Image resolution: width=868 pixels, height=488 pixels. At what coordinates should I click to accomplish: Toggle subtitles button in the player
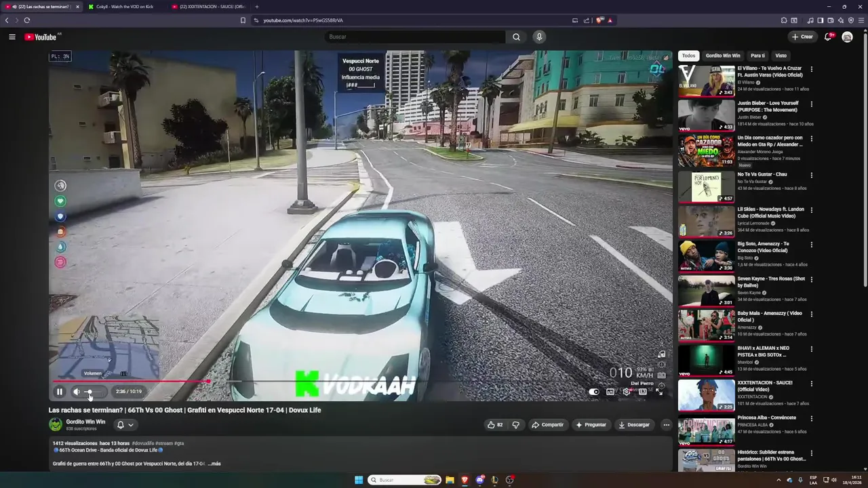[x=610, y=392]
